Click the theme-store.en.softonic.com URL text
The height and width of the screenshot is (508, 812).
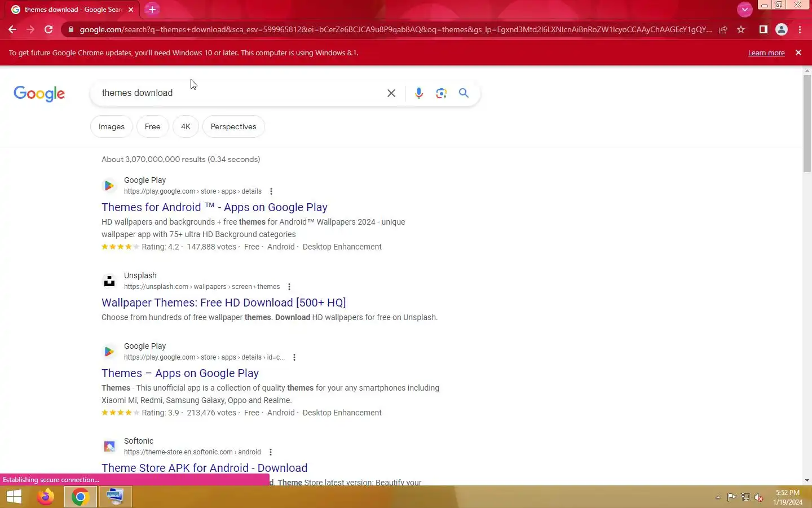click(x=192, y=452)
